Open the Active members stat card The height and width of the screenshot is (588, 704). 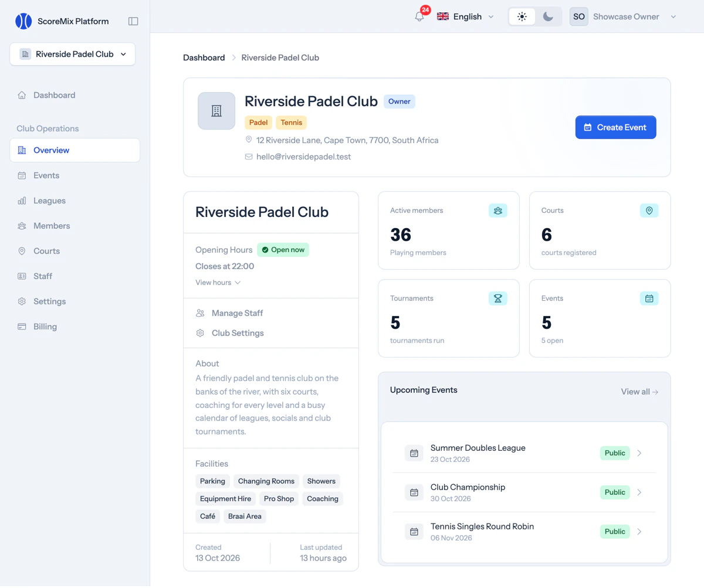(x=449, y=230)
